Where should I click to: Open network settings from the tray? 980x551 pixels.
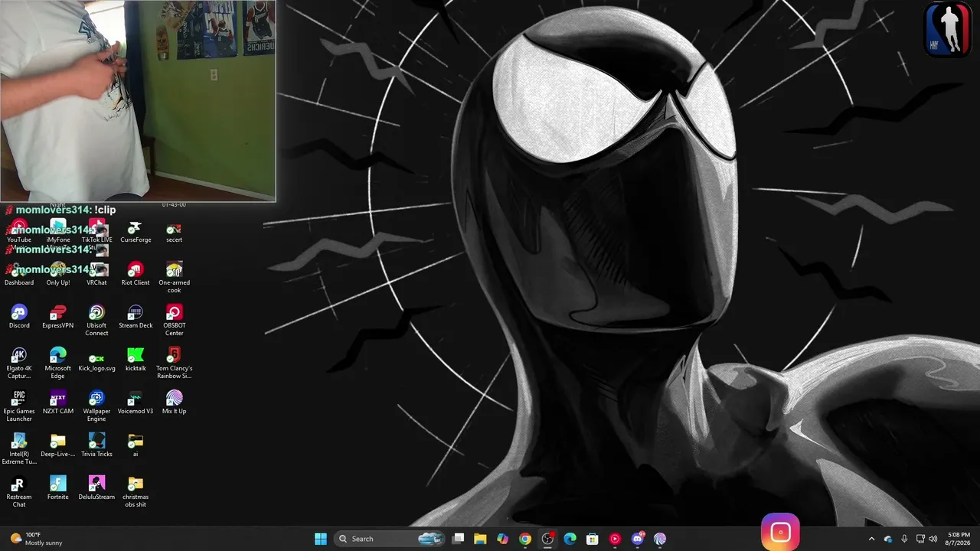tap(920, 539)
